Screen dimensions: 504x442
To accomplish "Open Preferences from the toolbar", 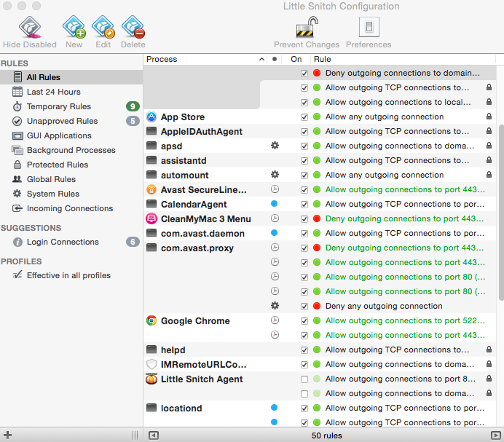I will [369, 28].
